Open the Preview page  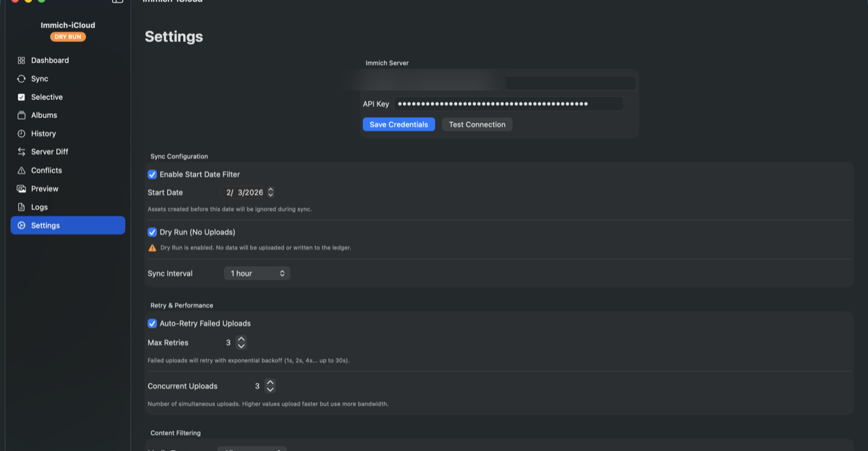68,189
